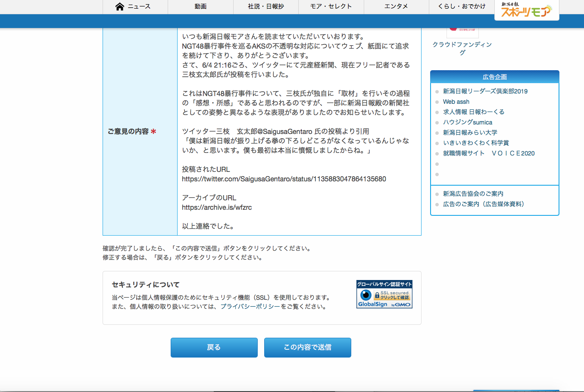Click the 投稿されたURL line

[x=206, y=169]
